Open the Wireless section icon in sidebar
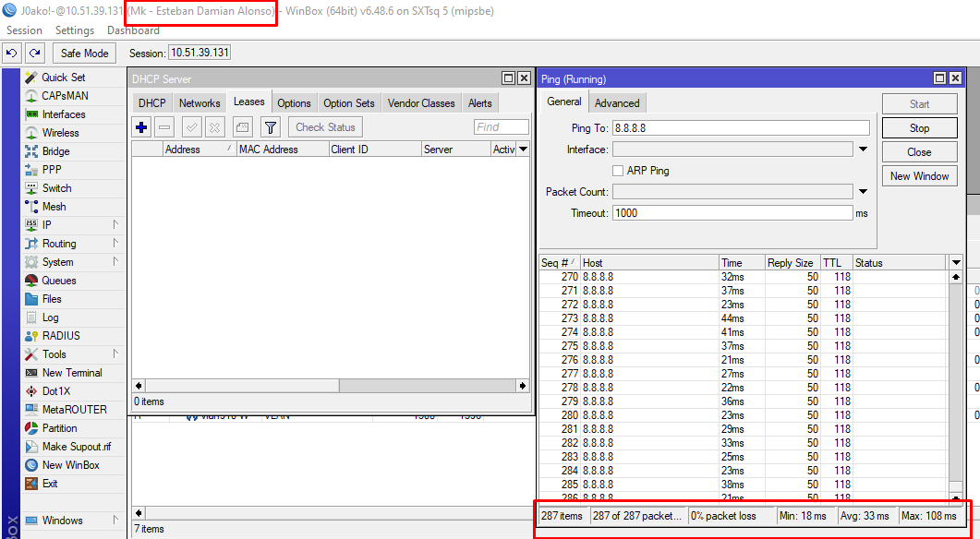Image resolution: width=980 pixels, height=539 pixels. (31, 133)
